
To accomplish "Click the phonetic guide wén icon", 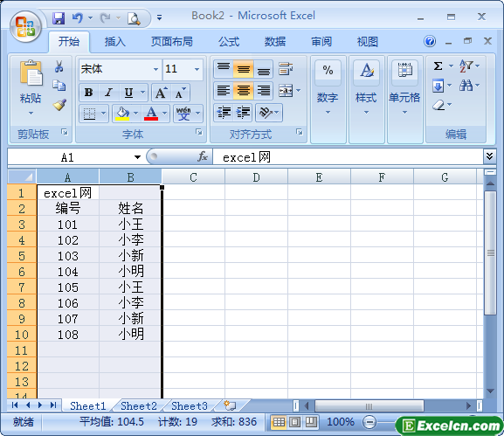I will click(x=183, y=114).
